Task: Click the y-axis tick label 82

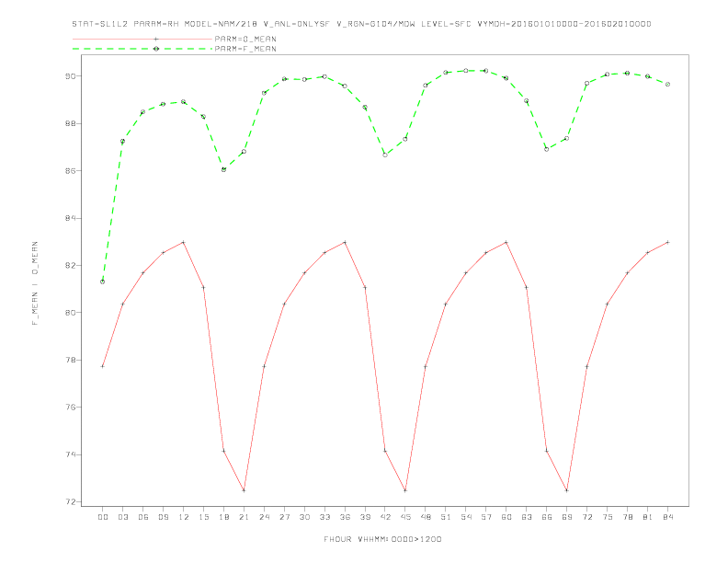Action: point(70,265)
